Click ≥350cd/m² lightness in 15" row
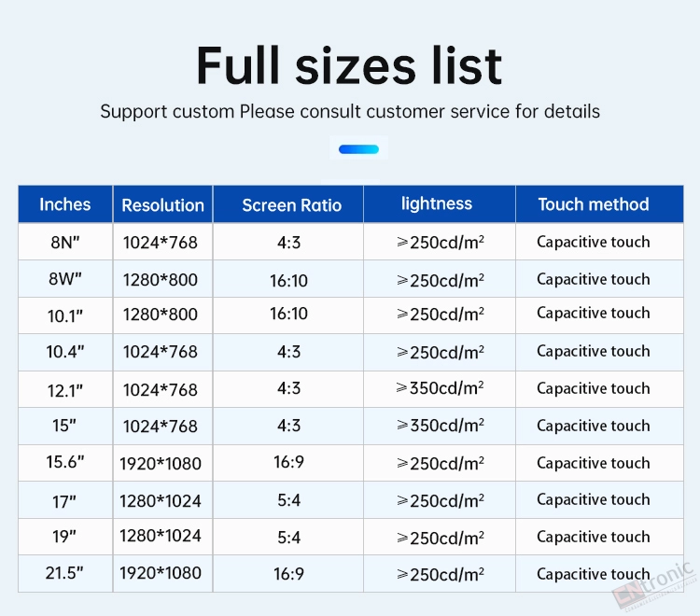Screen dimensions: 700x616 [x=440, y=426]
